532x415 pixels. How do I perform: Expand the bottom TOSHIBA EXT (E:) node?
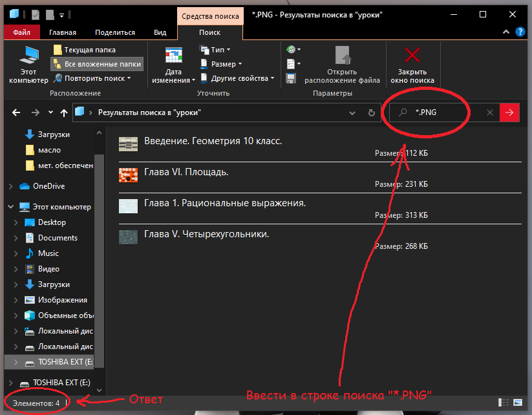pyautogui.click(x=11, y=383)
